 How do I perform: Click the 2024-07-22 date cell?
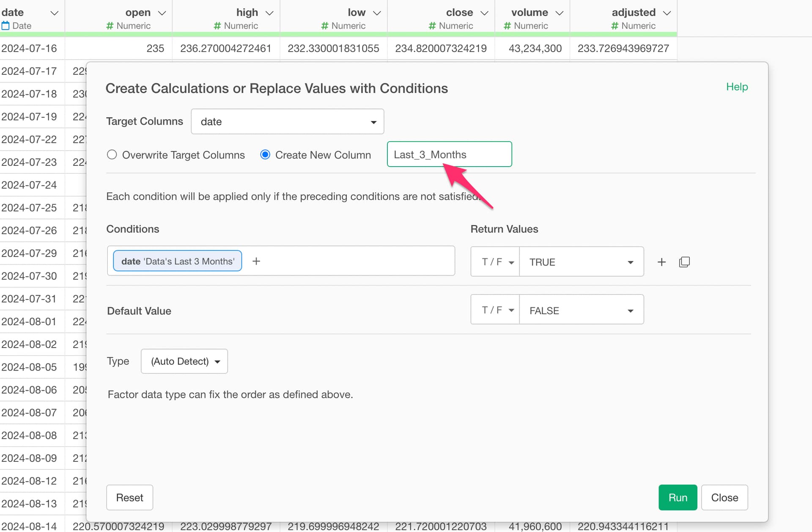33,139
